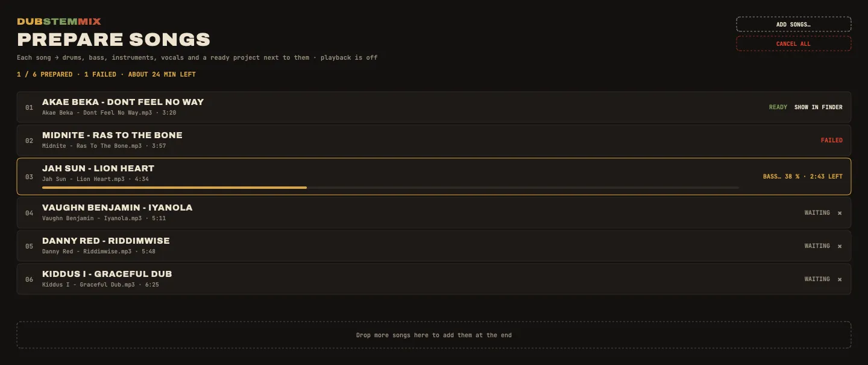Click the description line about drums and bass
The height and width of the screenshot is (365, 868).
click(197, 58)
